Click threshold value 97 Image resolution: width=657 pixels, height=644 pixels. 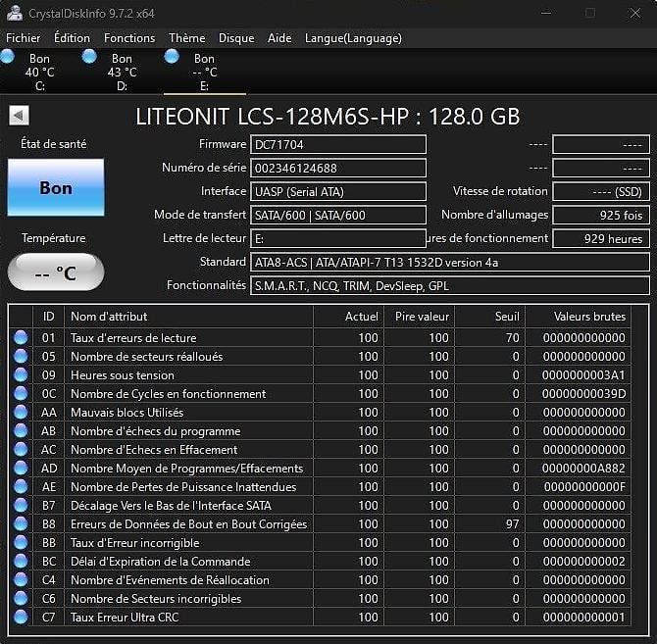point(513,523)
